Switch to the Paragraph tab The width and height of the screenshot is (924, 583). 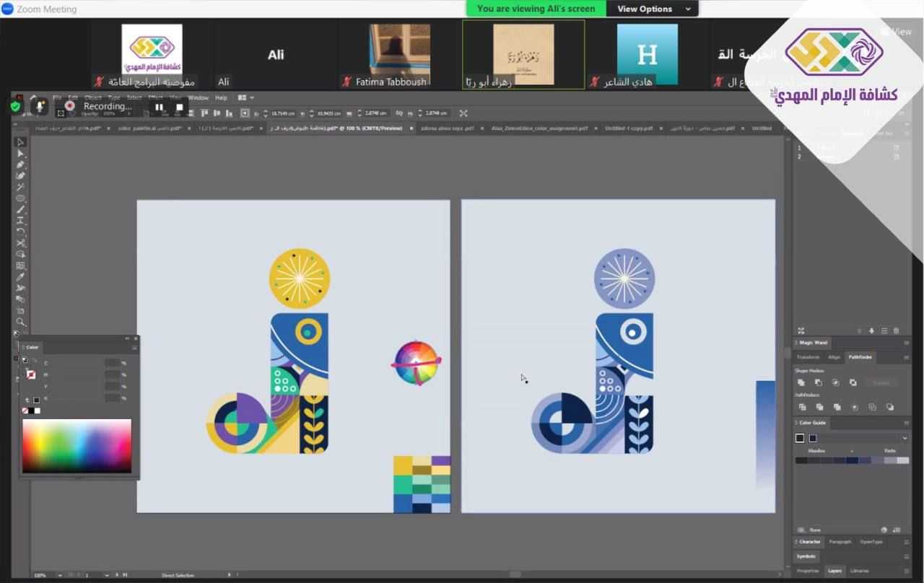tap(840, 542)
